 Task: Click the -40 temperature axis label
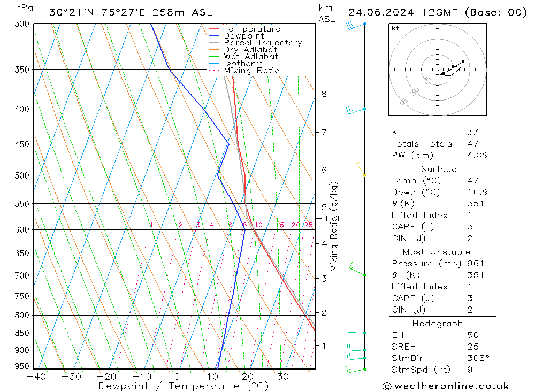pos(36,376)
